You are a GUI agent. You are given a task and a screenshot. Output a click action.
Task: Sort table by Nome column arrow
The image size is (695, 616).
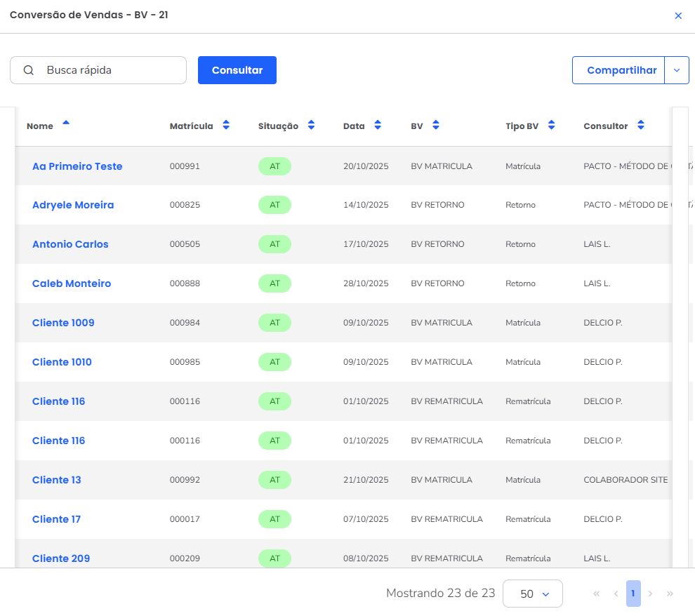pyautogui.click(x=66, y=123)
